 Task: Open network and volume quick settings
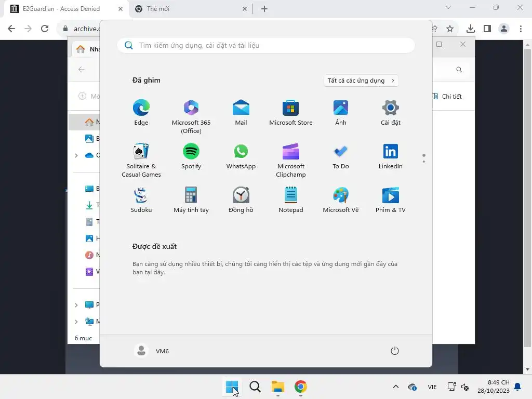[x=458, y=387]
